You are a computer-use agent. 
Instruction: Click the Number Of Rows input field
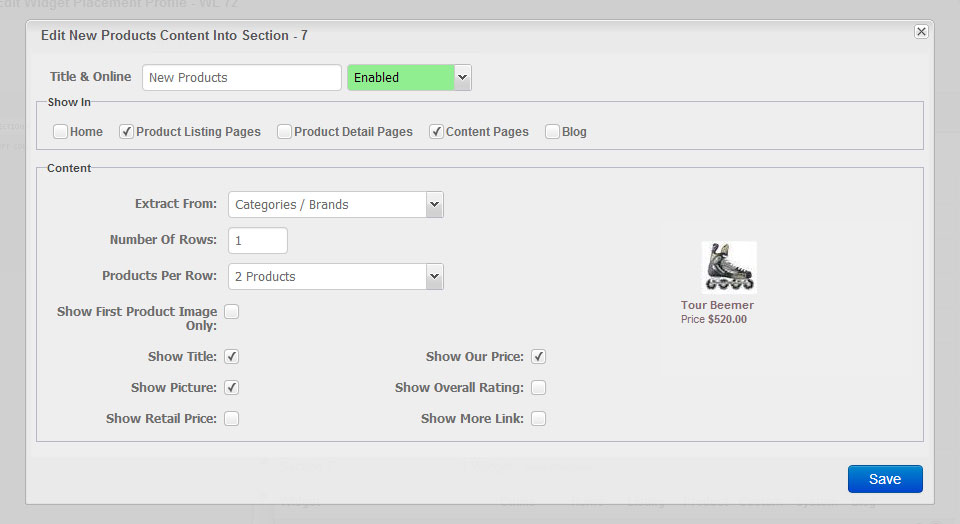(x=258, y=241)
